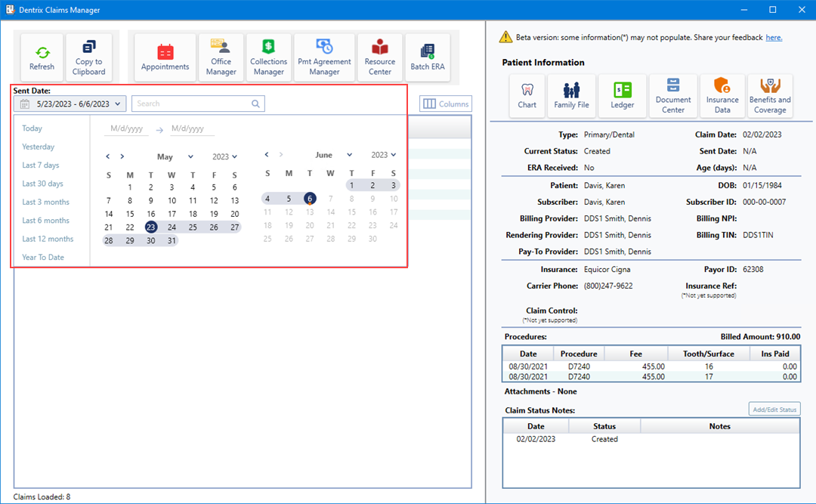Click the Tooth/Surface column header

(708, 354)
